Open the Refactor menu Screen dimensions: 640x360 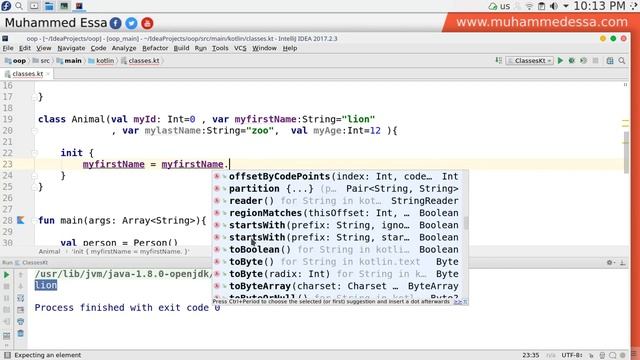click(155, 48)
